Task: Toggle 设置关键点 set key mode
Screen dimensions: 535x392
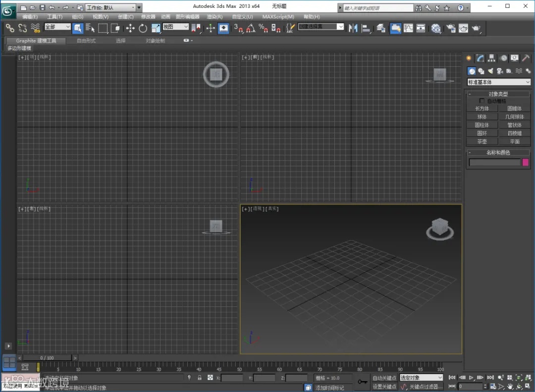Action: (x=384, y=387)
